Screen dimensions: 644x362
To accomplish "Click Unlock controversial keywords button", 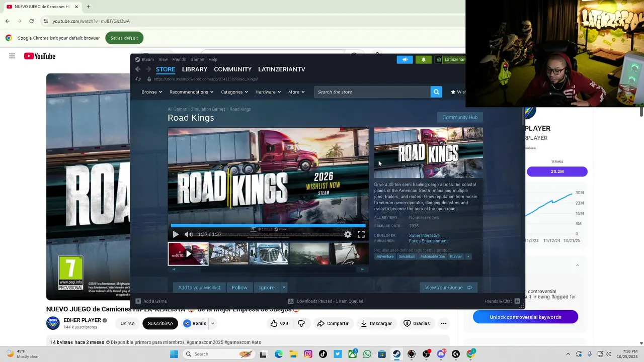I will (525, 317).
